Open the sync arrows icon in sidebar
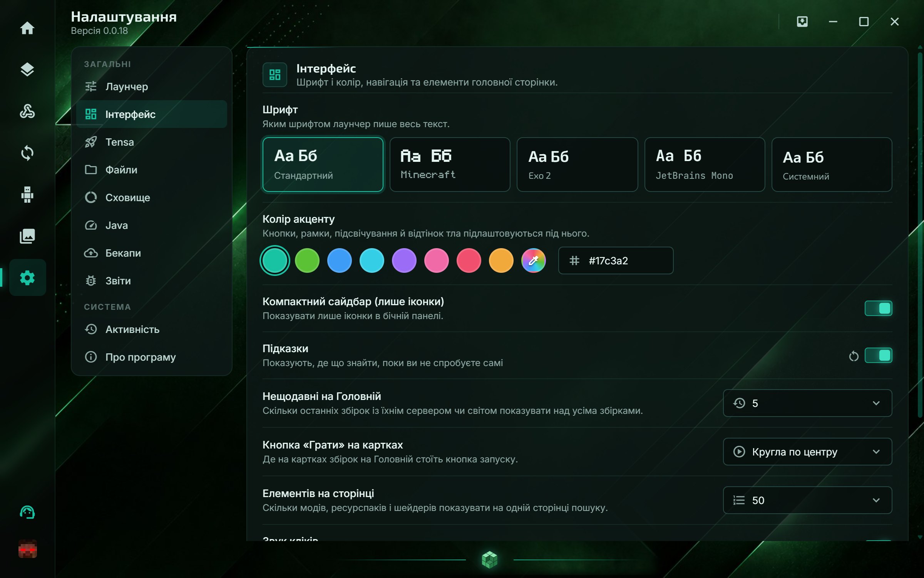The image size is (924, 578). point(27,153)
